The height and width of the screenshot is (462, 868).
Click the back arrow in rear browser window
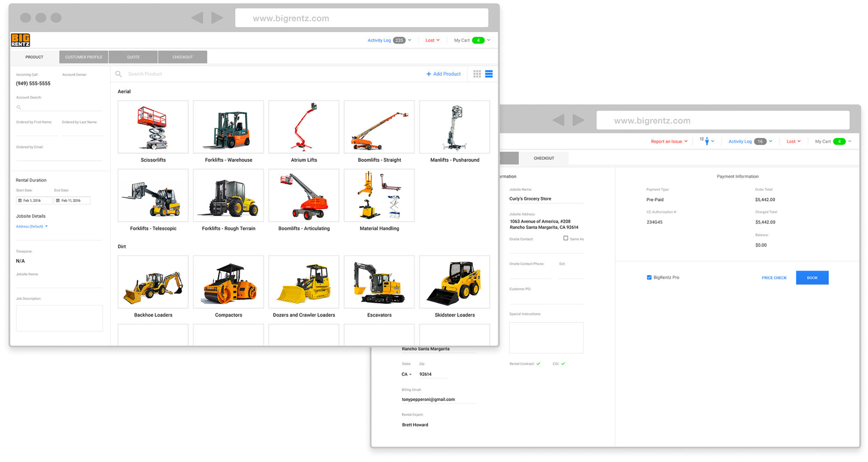pyautogui.click(x=558, y=120)
